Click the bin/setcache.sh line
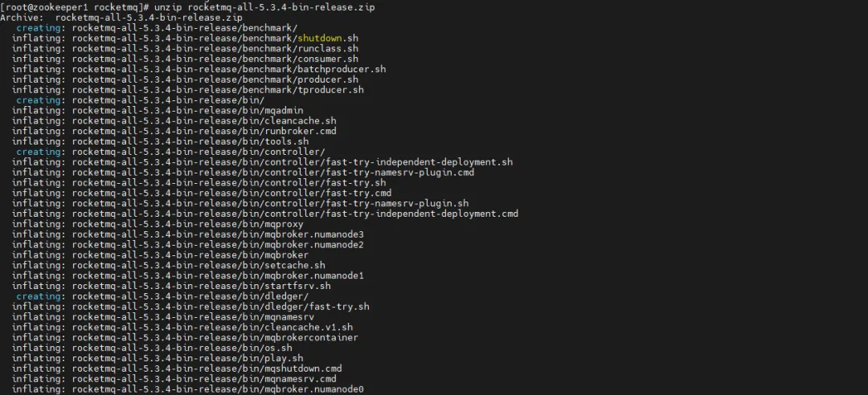This screenshot has height=395, width=868. coord(168,266)
